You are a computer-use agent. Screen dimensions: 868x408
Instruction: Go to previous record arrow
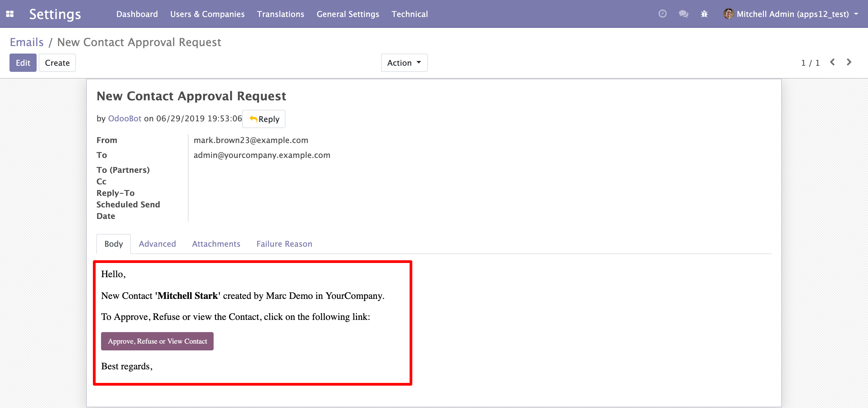coord(832,62)
